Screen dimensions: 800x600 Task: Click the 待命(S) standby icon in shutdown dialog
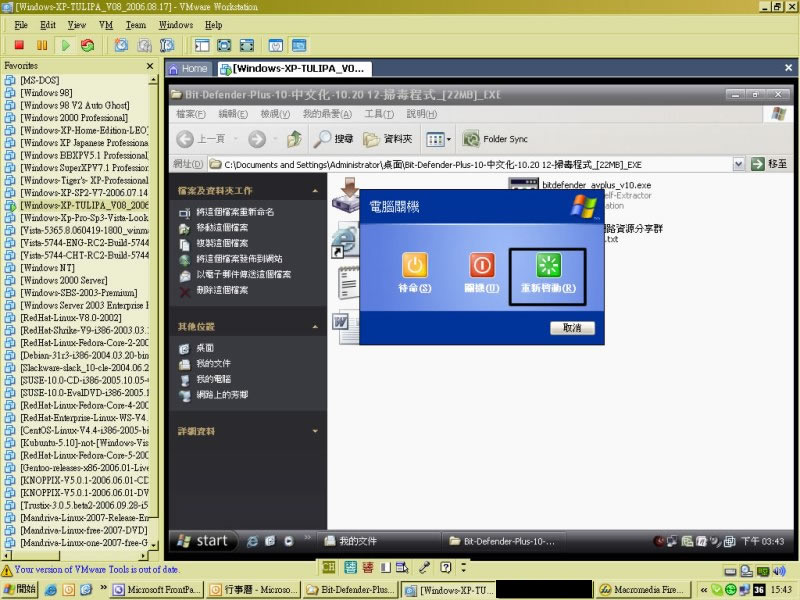point(414,265)
